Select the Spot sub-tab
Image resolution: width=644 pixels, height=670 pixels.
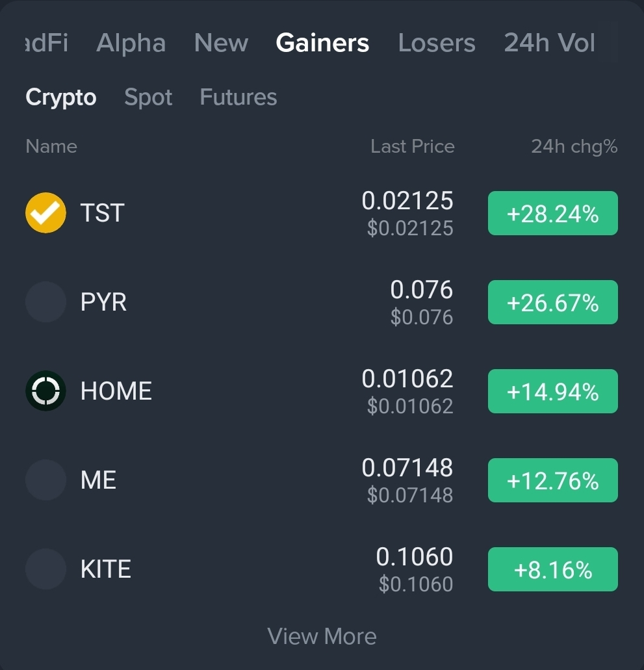tap(148, 97)
